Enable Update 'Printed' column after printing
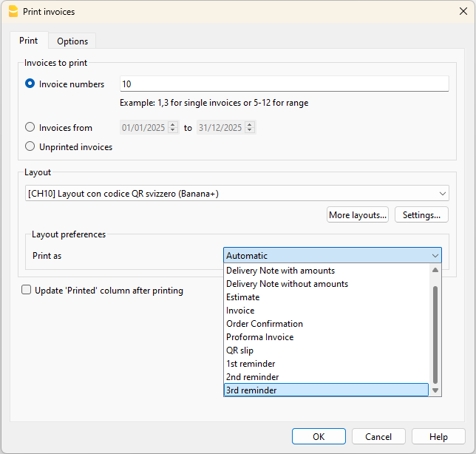The height and width of the screenshot is (454, 476). click(x=27, y=291)
